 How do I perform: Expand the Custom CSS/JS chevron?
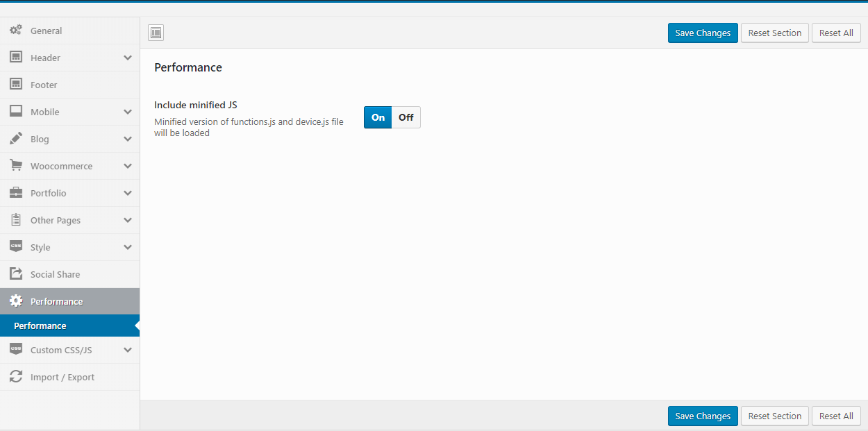pos(128,350)
